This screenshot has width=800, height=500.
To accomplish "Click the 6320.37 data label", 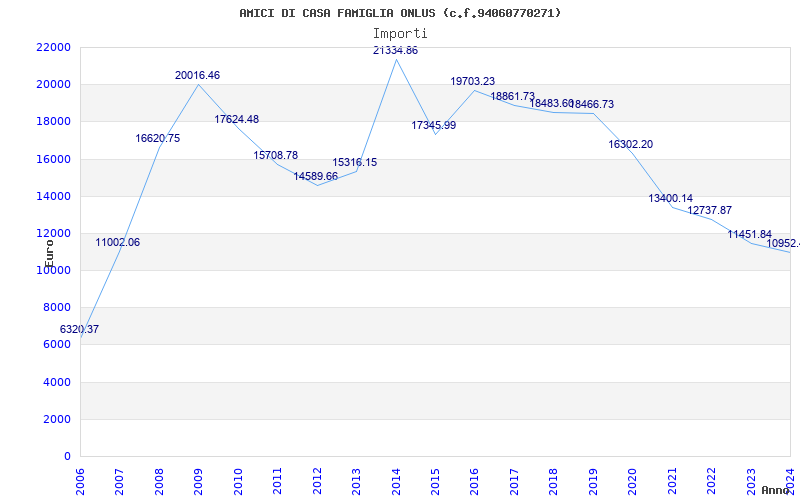I will [79, 330].
